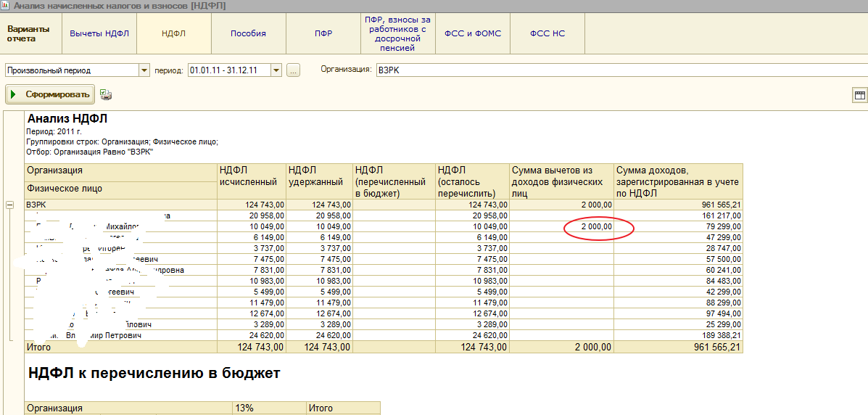Screen dimensions: 868x415
Task: Switch to the Вычеты НДФЛ tab
Action: (x=99, y=33)
